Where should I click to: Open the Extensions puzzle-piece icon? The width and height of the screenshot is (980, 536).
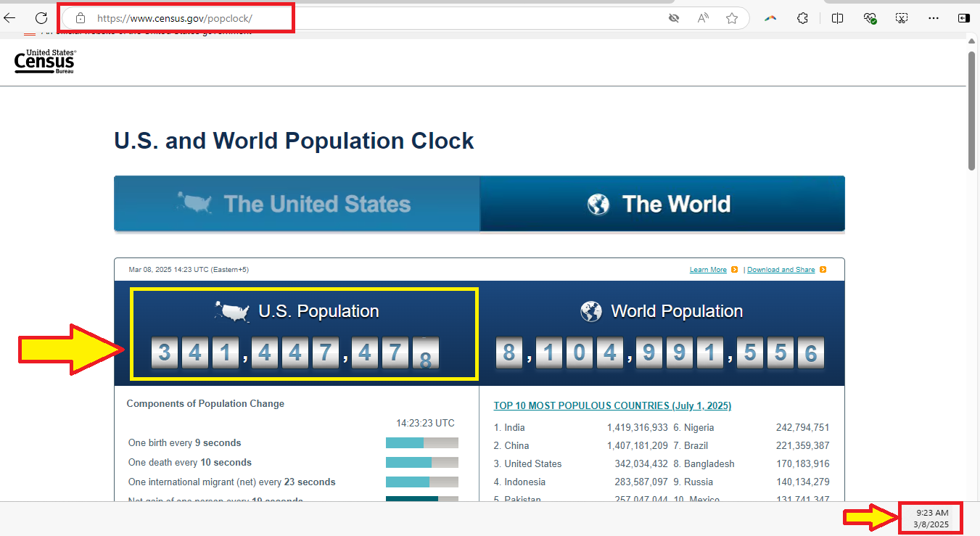tap(802, 18)
